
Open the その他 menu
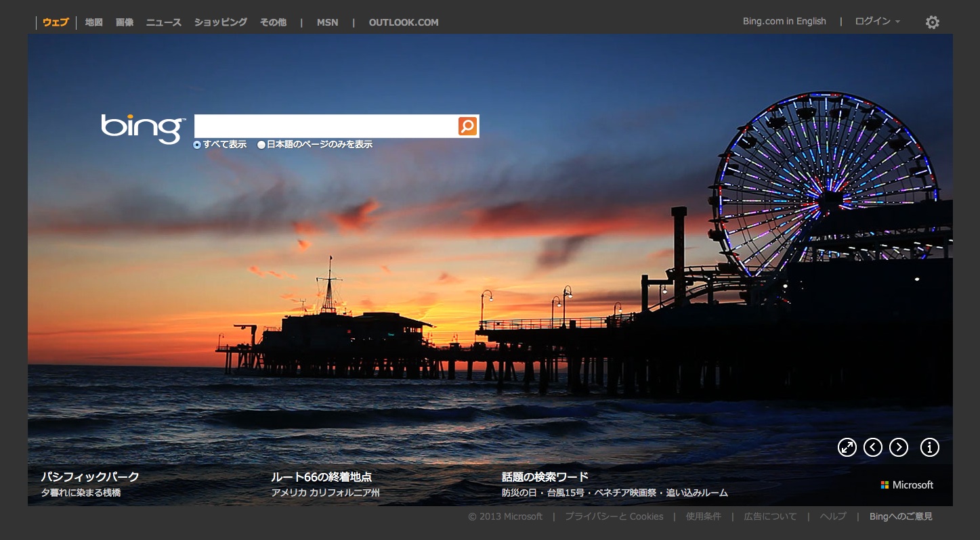coord(273,22)
